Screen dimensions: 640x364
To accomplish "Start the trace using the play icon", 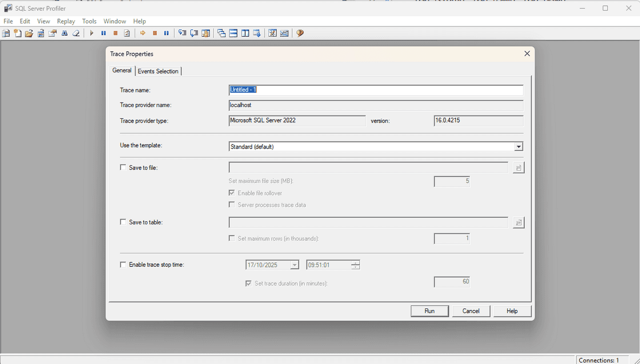I will (91, 33).
